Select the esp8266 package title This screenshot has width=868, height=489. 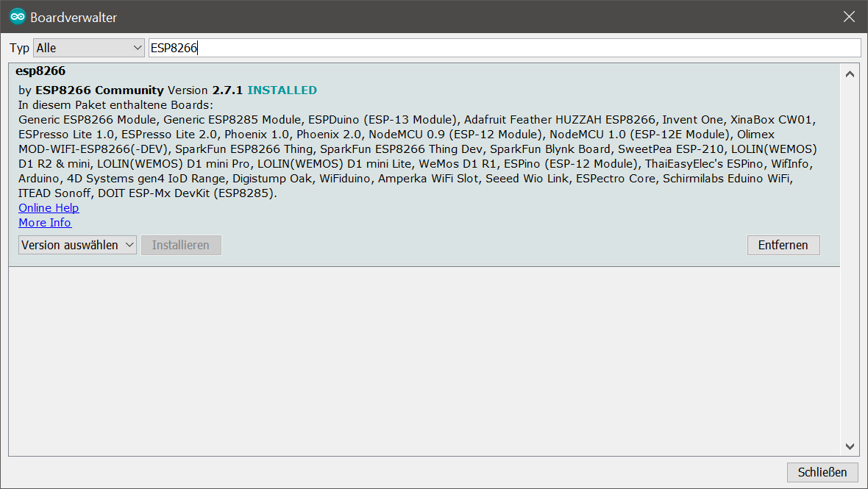coord(40,71)
